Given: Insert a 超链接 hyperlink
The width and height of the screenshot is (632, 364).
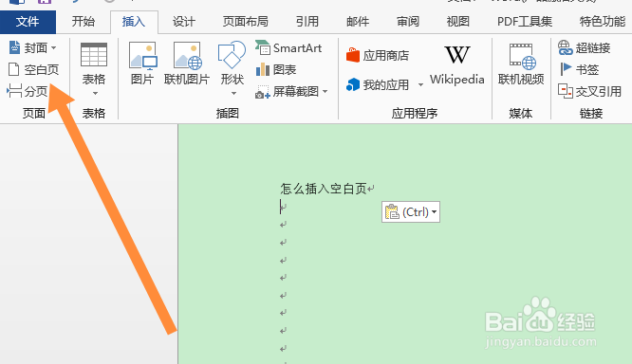Looking at the screenshot, I should pos(585,48).
